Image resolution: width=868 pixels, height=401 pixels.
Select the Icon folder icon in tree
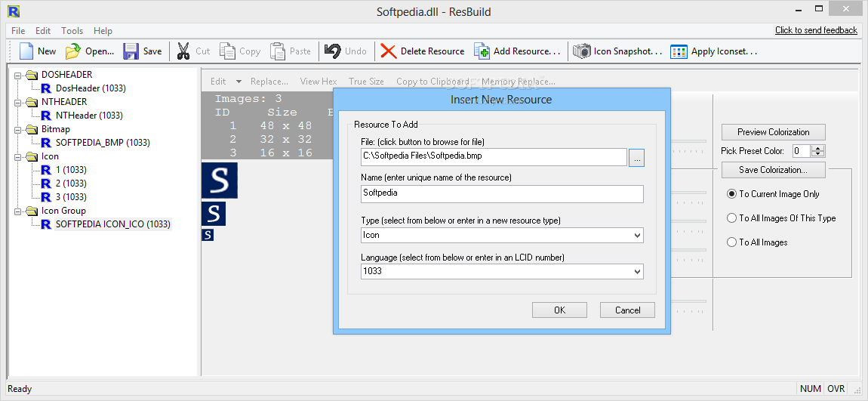[x=32, y=156]
